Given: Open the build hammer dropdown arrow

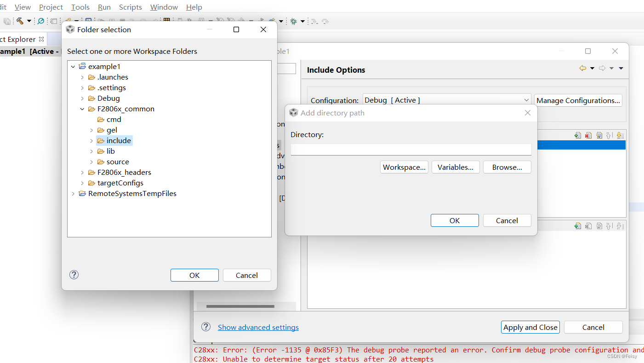Looking at the screenshot, I should 29,21.
